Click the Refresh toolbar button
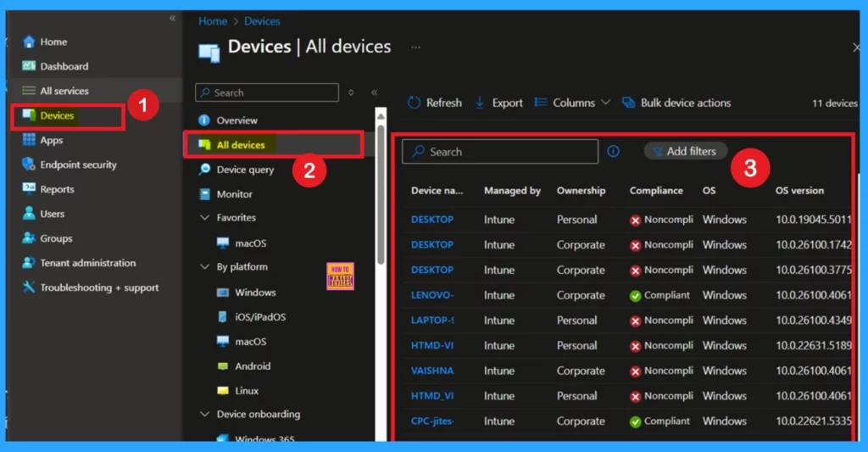868x452 pixels. tap(435, 103)
